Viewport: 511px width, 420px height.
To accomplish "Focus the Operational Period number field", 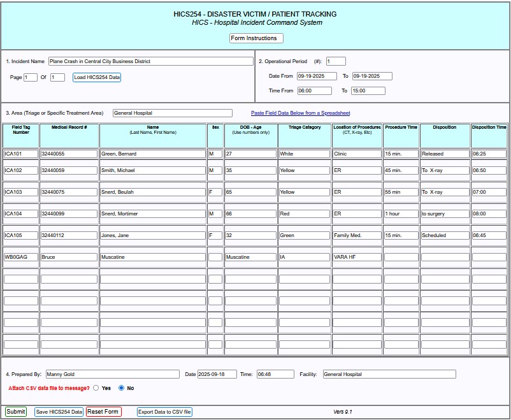I will click(336, 62).
